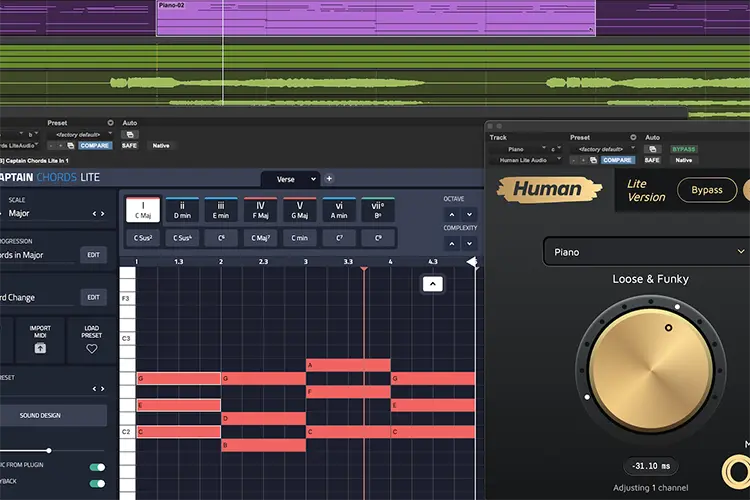Toggle the playback switch in Captain Chords
The width and height of the screenshot is (750, 500).
[98, 483]
